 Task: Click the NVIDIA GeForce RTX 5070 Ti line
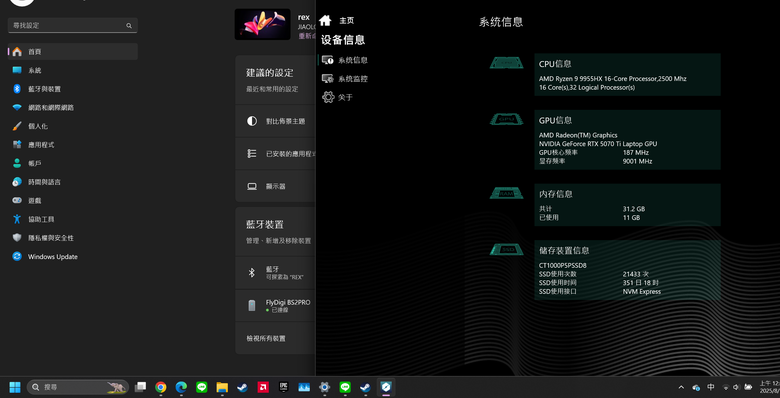(598, 144)
